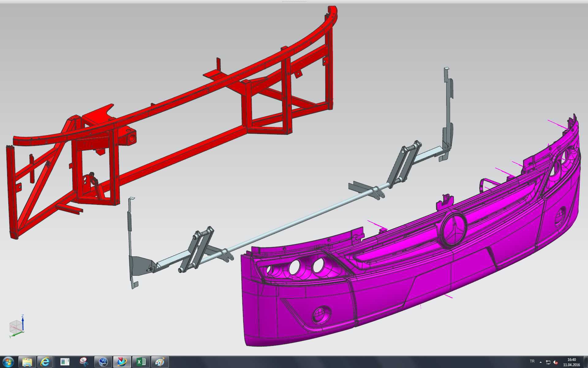
Task: Click the muted volume speaker icon
Action: tap(556, 362)
